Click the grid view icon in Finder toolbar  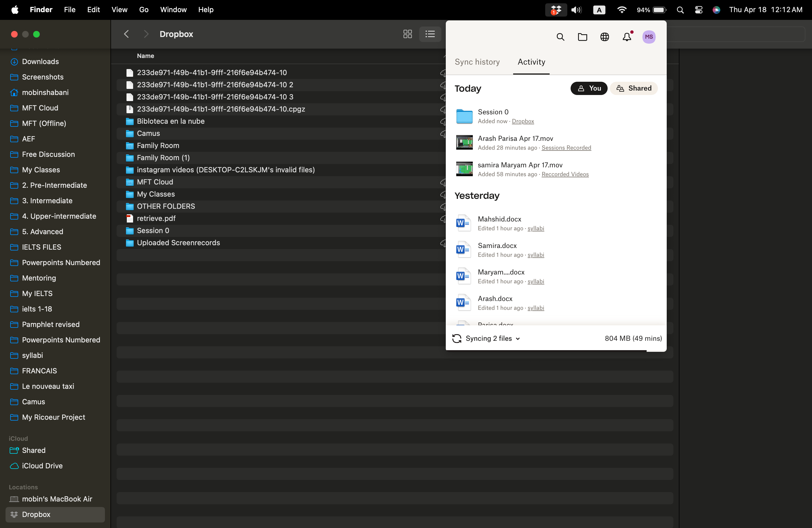point(407,34)
